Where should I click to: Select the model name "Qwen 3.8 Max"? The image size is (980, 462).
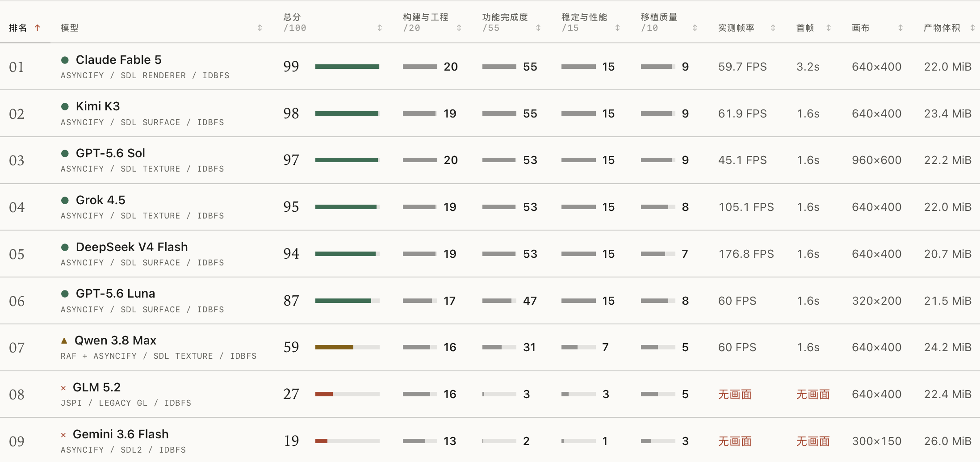tap(115, 340)
